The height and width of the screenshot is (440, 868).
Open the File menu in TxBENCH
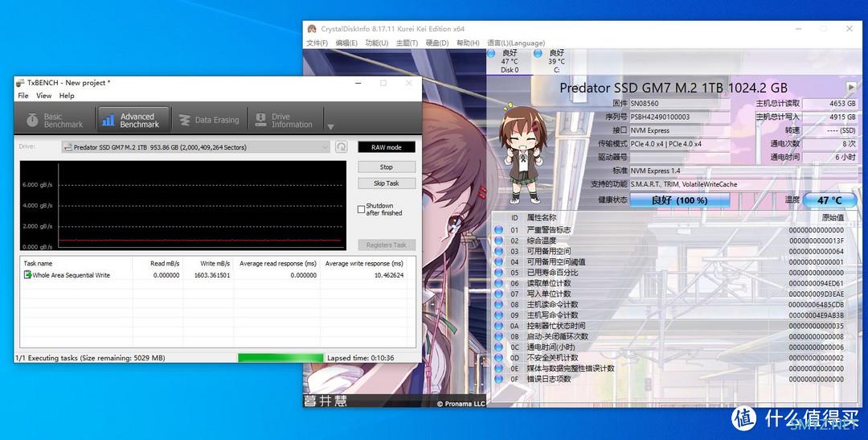pos(23,95)
